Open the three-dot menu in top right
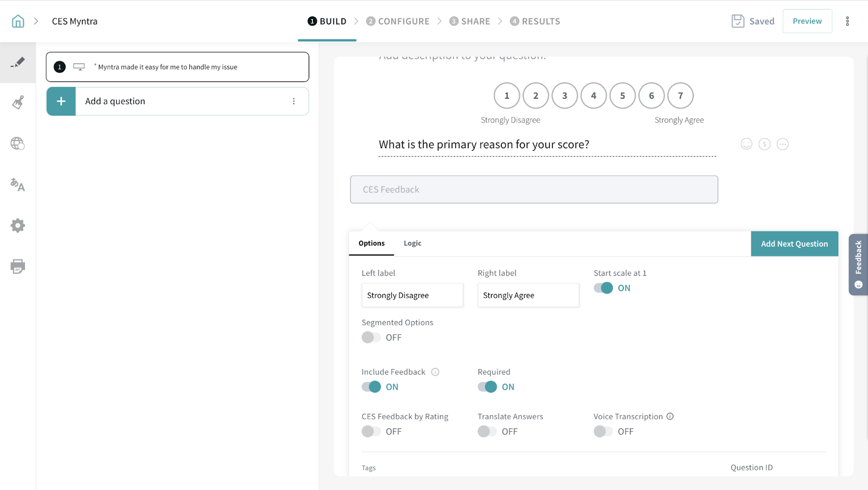This screenshot has width=868, height=490. (x=847, y=21)
